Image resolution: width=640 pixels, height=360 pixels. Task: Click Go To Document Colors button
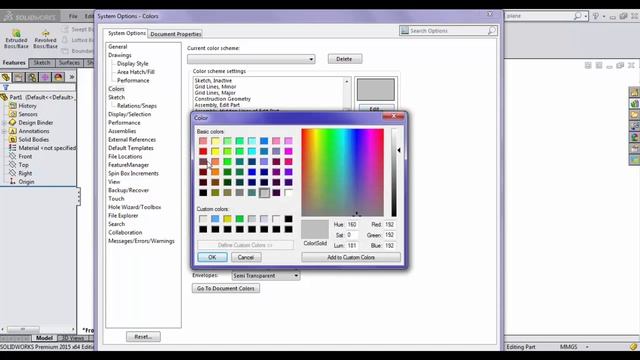tap(226, 289)
